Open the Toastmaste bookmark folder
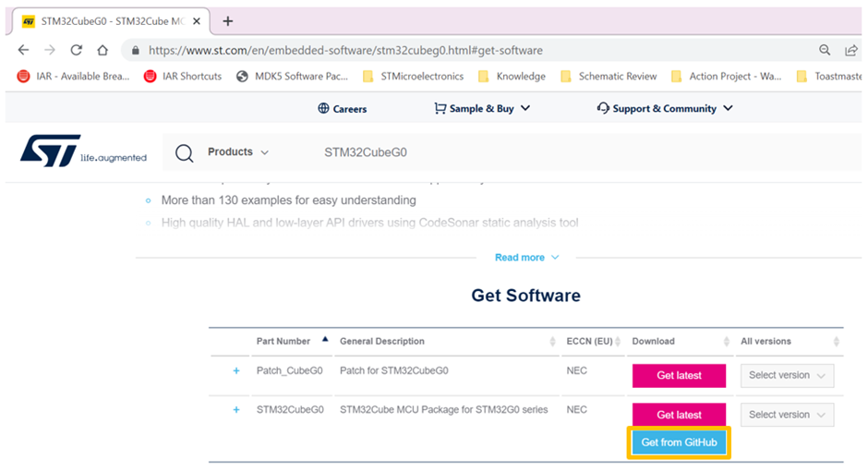The image size is (868, 472). (829, 76)
